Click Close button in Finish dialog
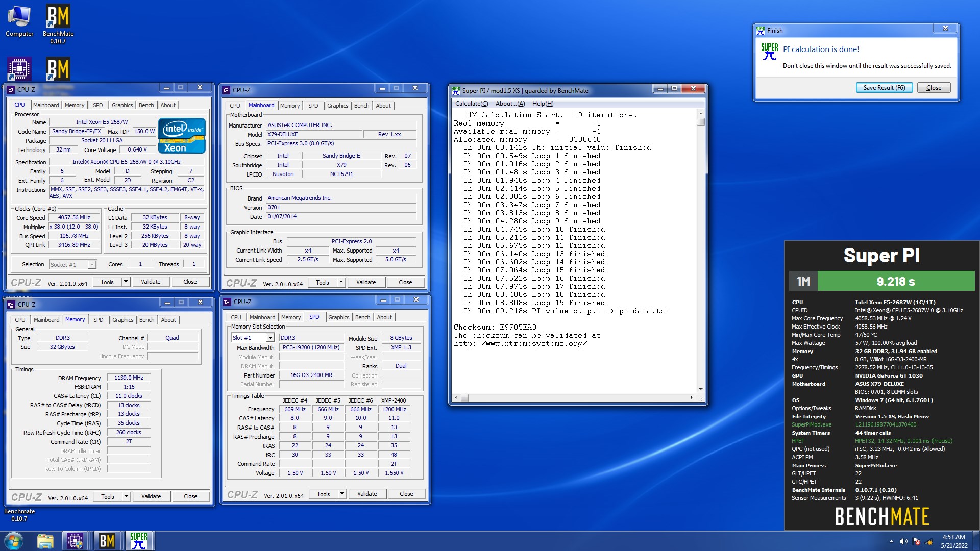Screen dimensions: 980x551 [x=934, y=88]
